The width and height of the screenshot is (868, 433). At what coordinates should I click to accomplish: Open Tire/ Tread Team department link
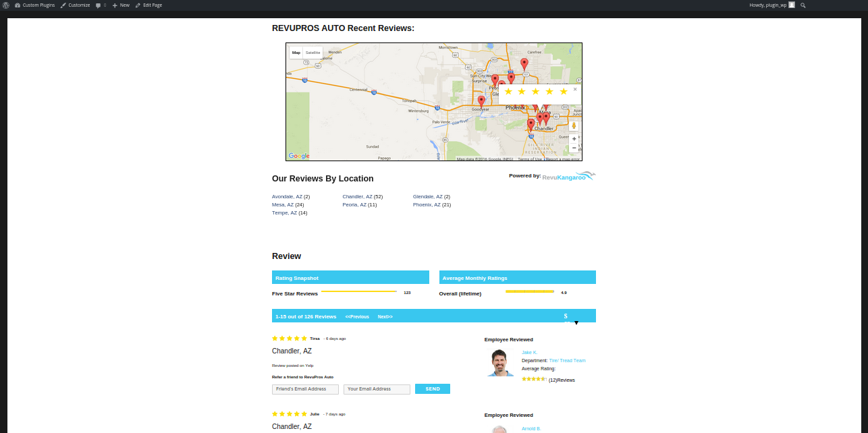[568, 361]
